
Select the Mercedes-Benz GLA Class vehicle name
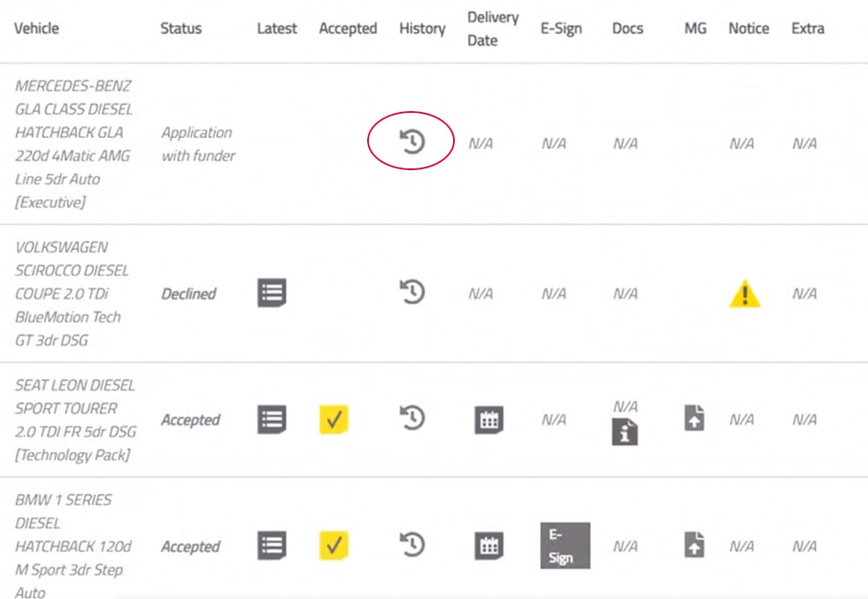[x=74, y=144]
